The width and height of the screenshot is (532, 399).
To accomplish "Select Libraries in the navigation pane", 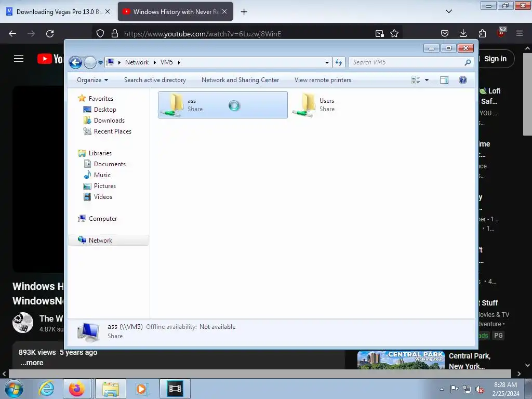I will click(x=100, y=153).
